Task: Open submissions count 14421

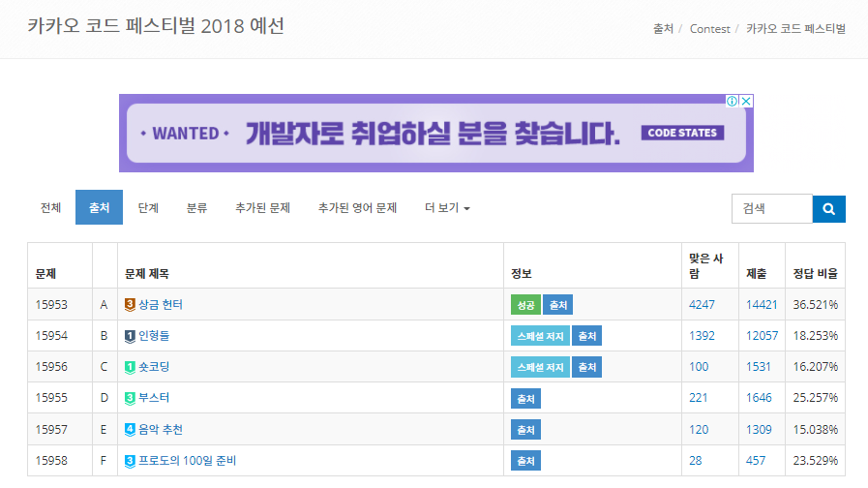Action: click(x=762, y=305)
